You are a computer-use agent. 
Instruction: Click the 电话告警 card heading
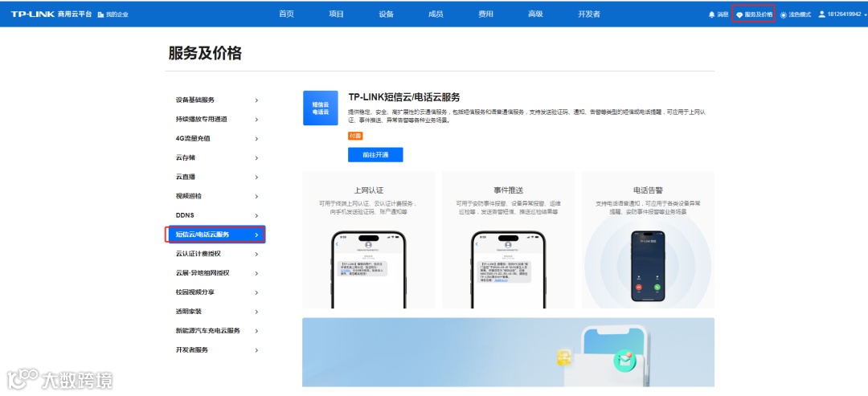pyautogui.click(x=648, y=190)
